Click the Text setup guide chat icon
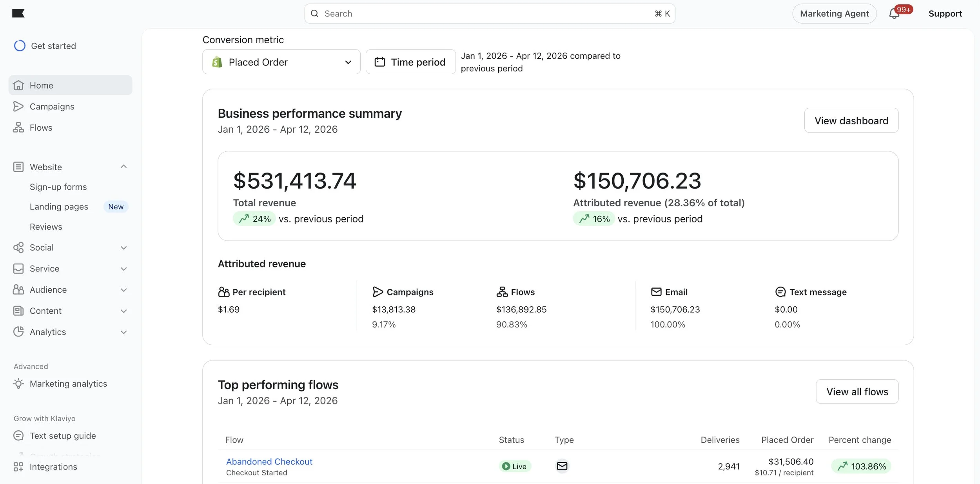Screen dimensions: 980x484 [18, 436]
